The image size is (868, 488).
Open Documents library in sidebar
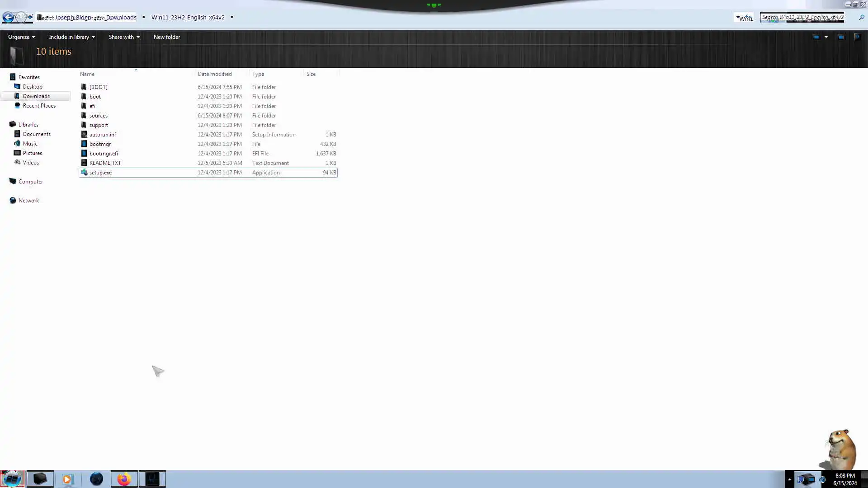click(x=37, y=134)
